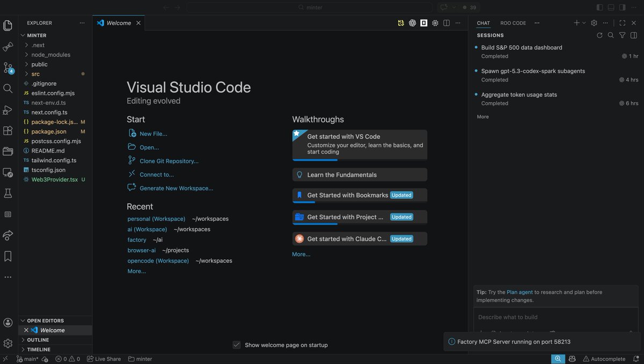
Task: Expand the src folder
Action: 55,74
